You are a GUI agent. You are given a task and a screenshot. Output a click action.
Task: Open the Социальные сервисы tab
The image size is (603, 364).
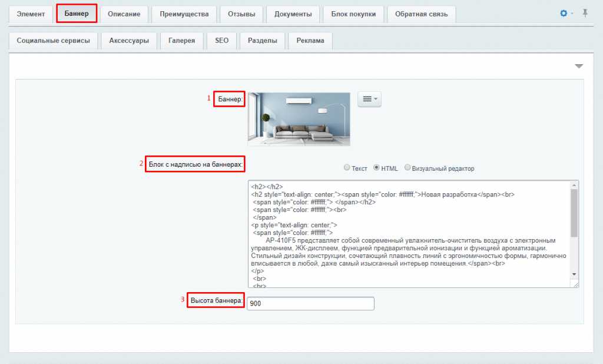tap(54, 40)
